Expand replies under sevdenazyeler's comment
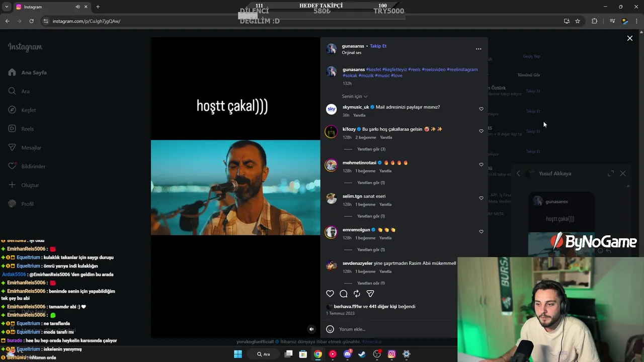Viewport: 644px width, 362px height. click(x=371, y=283)
